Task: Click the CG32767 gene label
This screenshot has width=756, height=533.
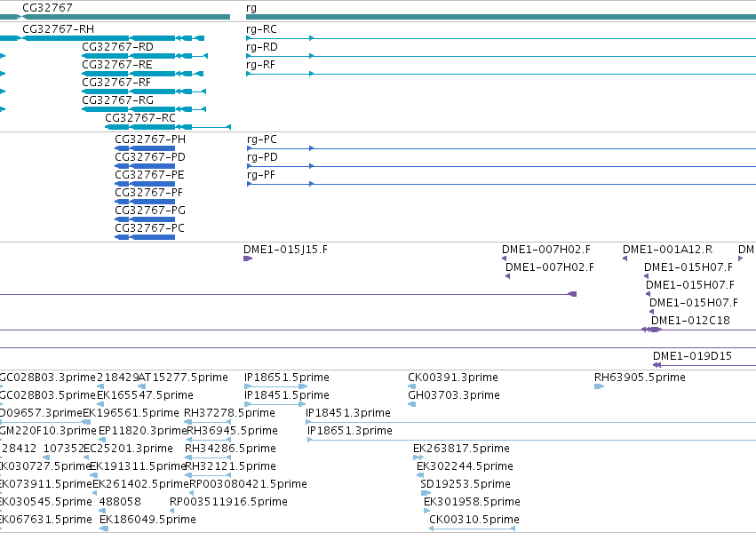Action: click(47, 8)
